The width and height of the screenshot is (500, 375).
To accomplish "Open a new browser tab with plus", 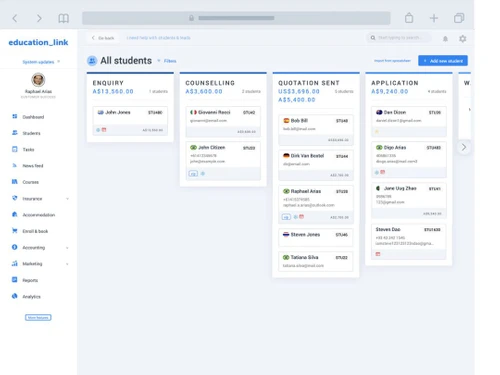I will point(434,18).
